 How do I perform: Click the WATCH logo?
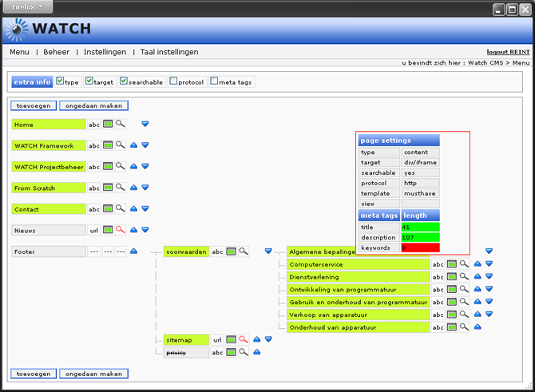coord(48,30)
